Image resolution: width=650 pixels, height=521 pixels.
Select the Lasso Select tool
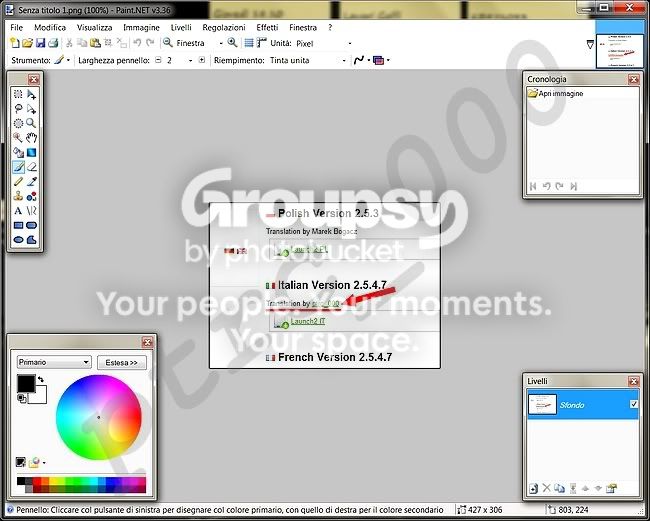click(x=18, y=109)
